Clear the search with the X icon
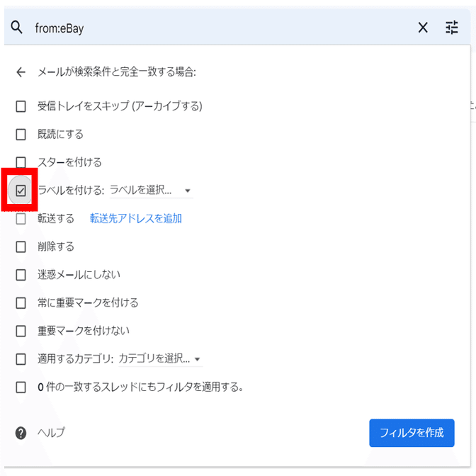 423,28
